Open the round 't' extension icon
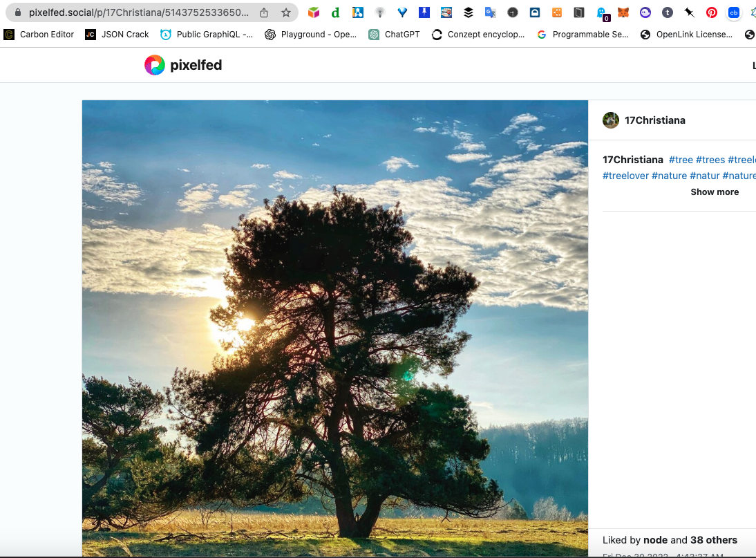This screenshot has width=756, height=558. click(x=668, y=12)
